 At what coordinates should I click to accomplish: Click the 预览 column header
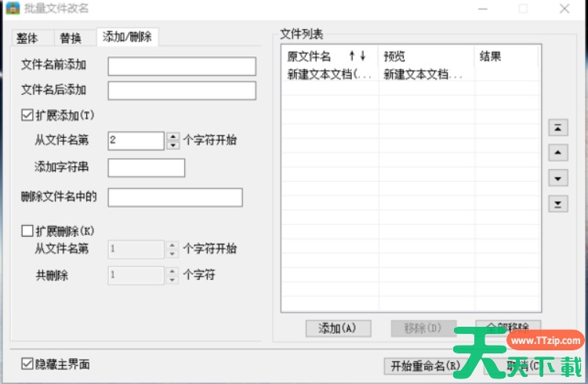(x=426, y=56)
